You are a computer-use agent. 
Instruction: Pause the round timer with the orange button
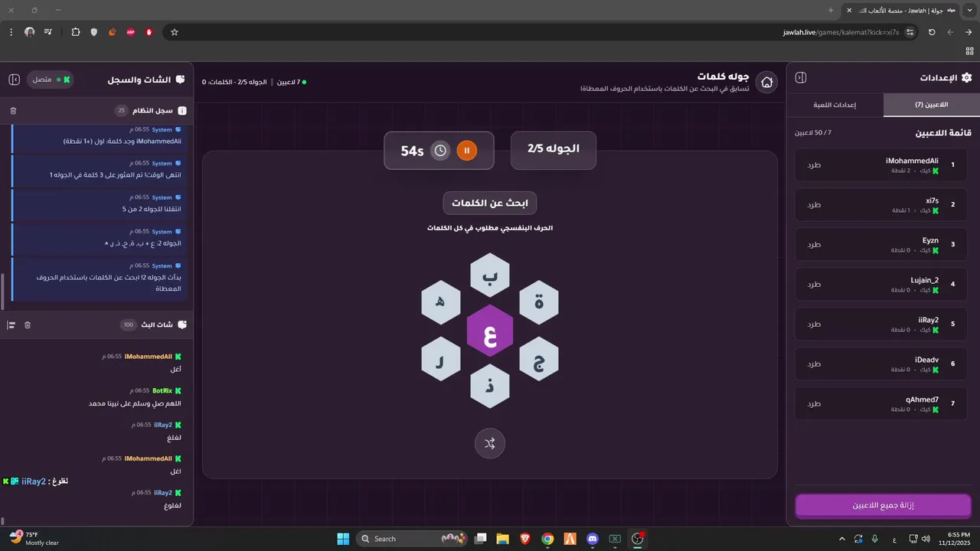pyautogui.click(x=466, y=151)
